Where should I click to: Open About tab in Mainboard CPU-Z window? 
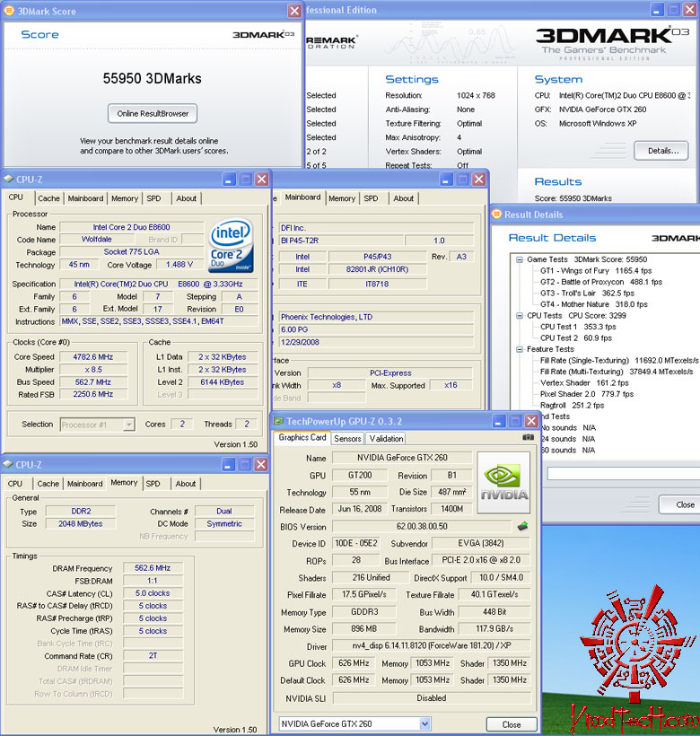pos(404,198)
